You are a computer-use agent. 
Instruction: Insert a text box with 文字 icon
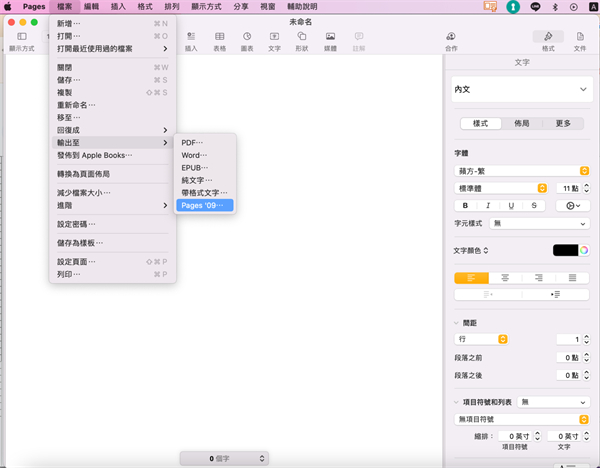274,40
